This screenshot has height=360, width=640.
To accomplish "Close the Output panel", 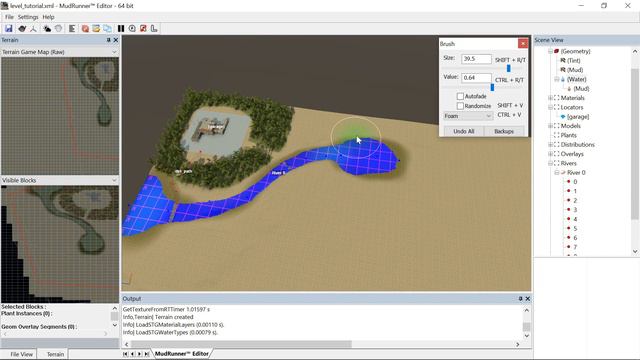I will 527,299.
